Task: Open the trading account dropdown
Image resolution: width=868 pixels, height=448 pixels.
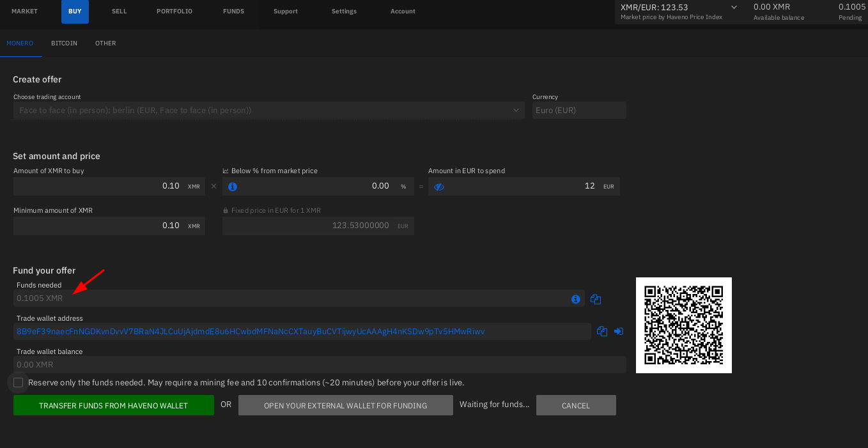Action: point(268,111)
